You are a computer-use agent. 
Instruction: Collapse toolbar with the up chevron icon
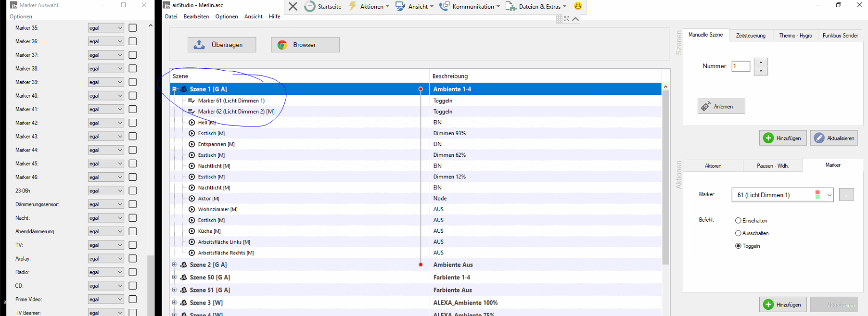575,19
